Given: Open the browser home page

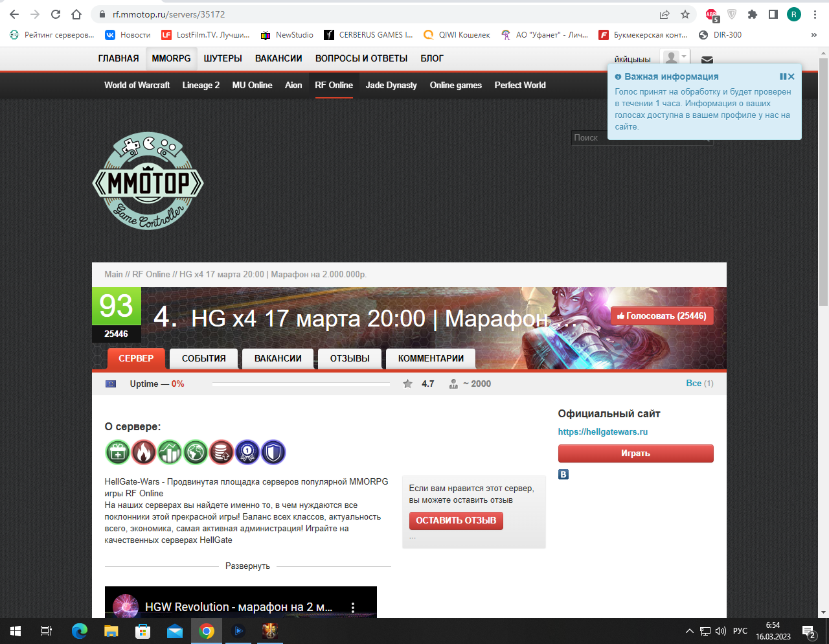Looking at the screenshot, I should click(76, 14).
